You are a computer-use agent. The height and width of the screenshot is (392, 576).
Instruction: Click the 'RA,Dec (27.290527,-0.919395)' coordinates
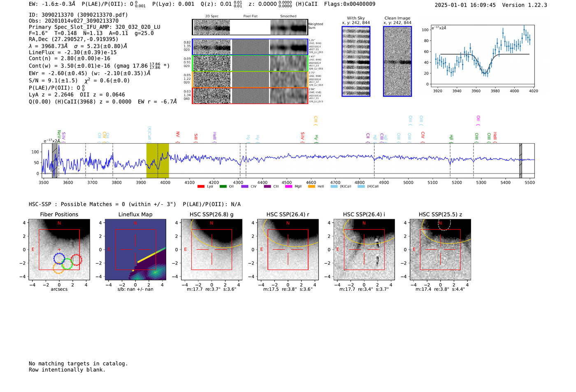point(73,39)
